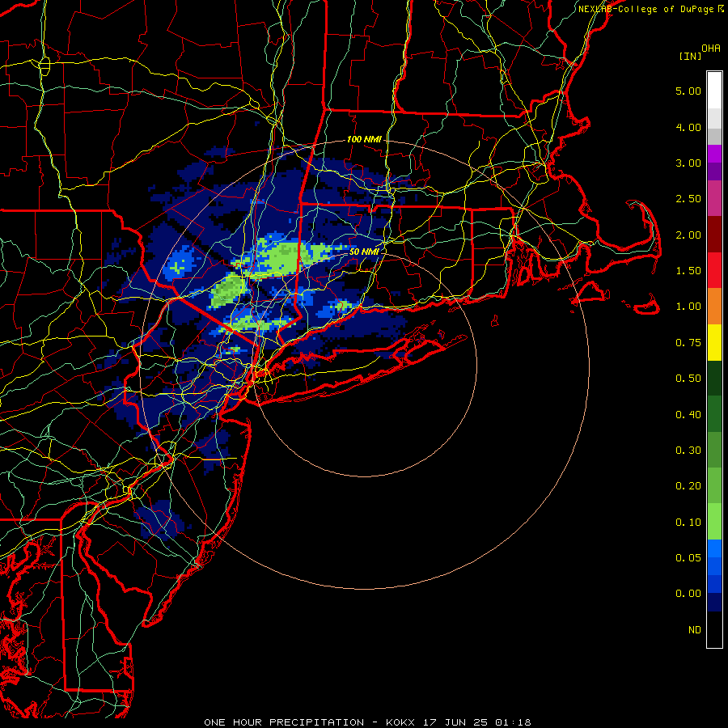Screen dimensions: 728x728
Task: Click the 0.75 legend value
Action: pyautogui.click(x=688, y=343)
